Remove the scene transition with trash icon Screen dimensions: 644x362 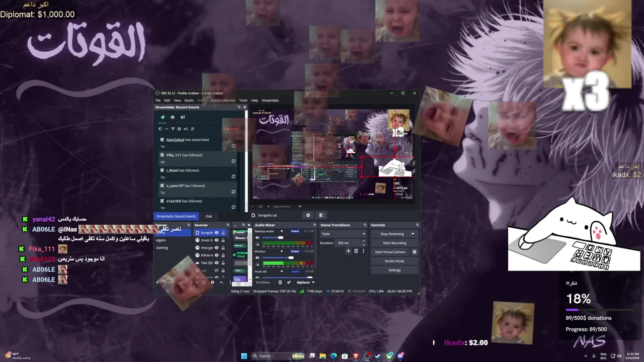(x=356, y=251)
